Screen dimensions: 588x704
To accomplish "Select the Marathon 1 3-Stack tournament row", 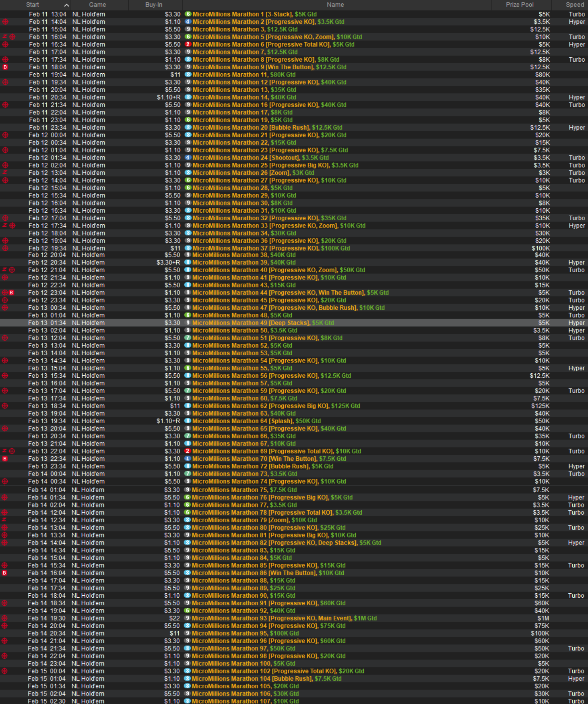I will coord(254,14).
